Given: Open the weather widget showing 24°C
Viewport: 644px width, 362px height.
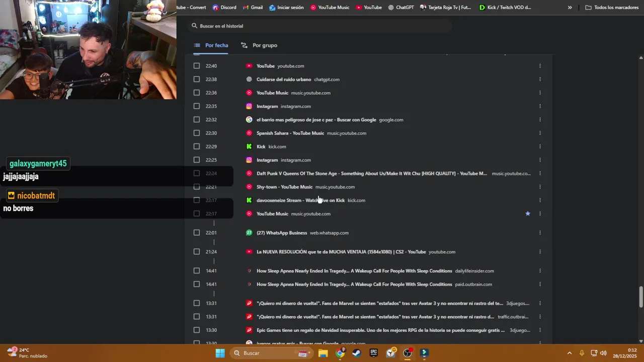Looking at the screenshot, I should pos(28,353).
